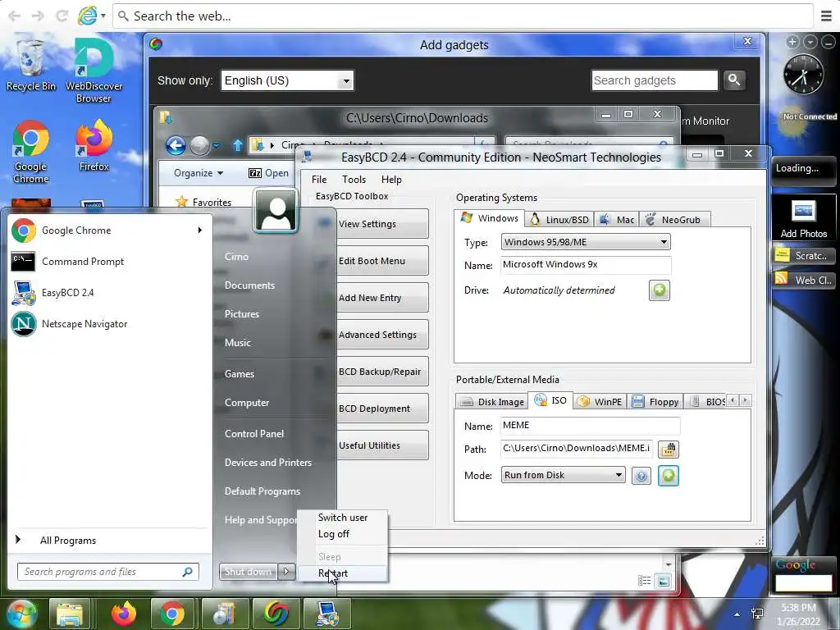The height and width of the screenshot is (630, 840).
Task: Open Firefox desktop shortcut
Action: coord(94,146)
